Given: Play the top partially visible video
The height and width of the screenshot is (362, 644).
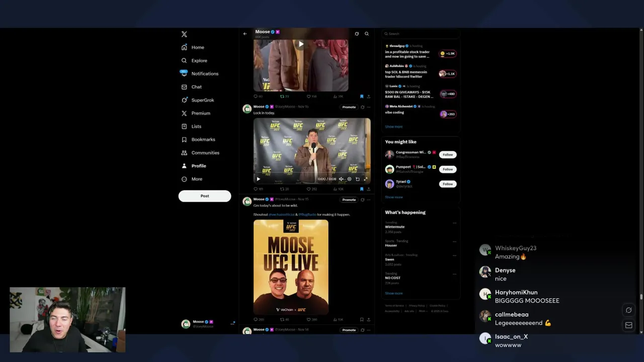Looking at the screenshot, I should click(x=301, y=44).
